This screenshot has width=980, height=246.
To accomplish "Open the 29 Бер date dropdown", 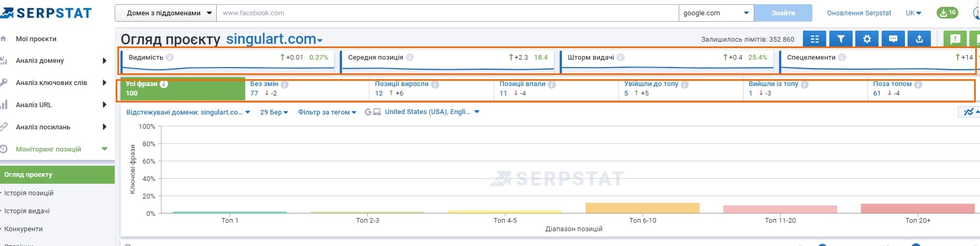I will 274,112.
